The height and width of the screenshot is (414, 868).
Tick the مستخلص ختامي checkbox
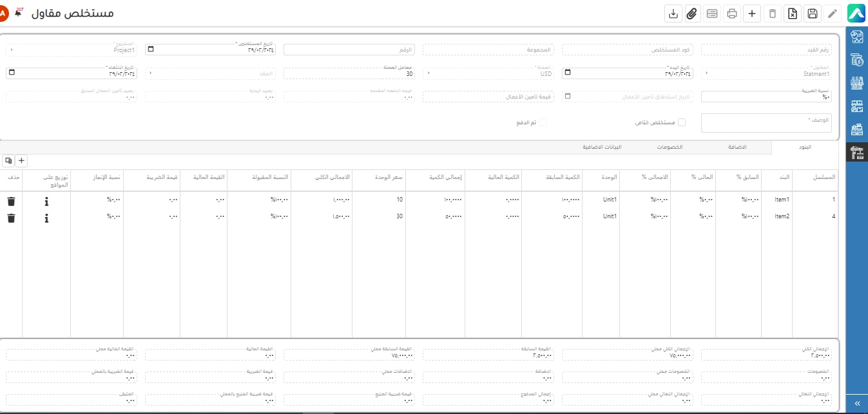click(681, 122)
